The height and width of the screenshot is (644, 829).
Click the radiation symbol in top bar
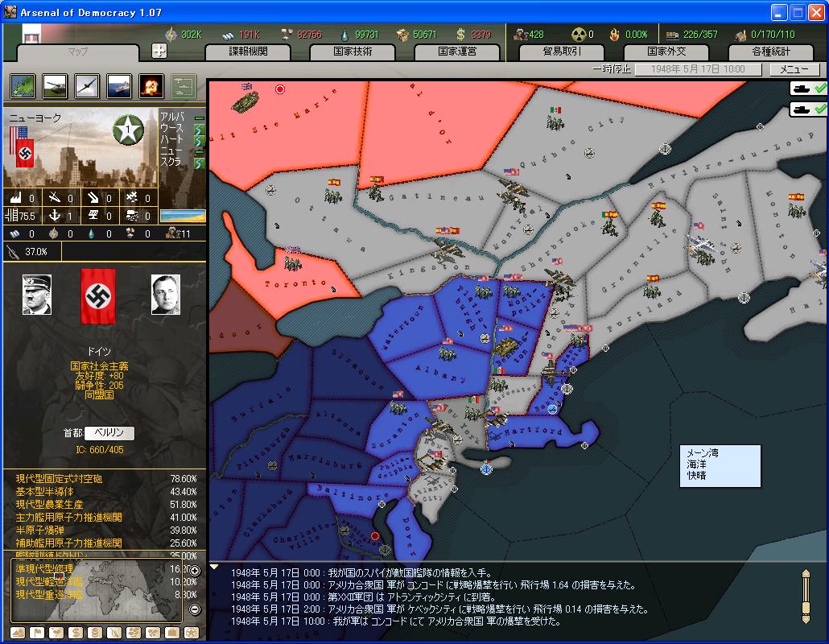[x=579, y=35]
